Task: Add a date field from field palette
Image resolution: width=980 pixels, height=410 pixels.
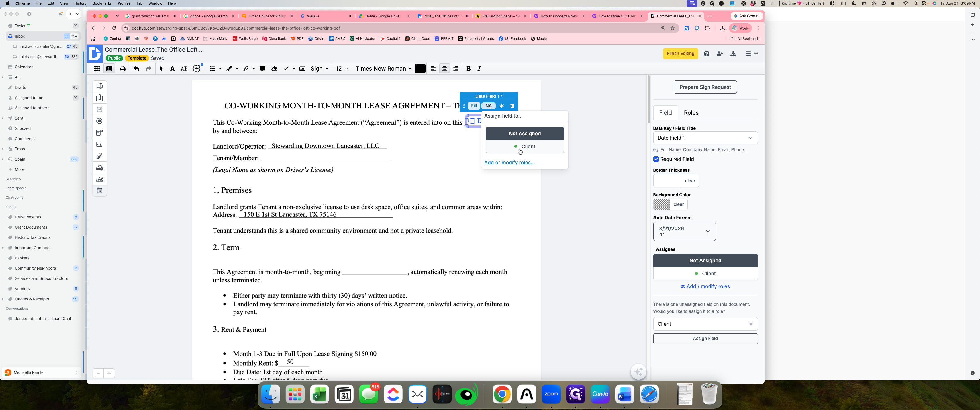Action: (x=99, y=190)
